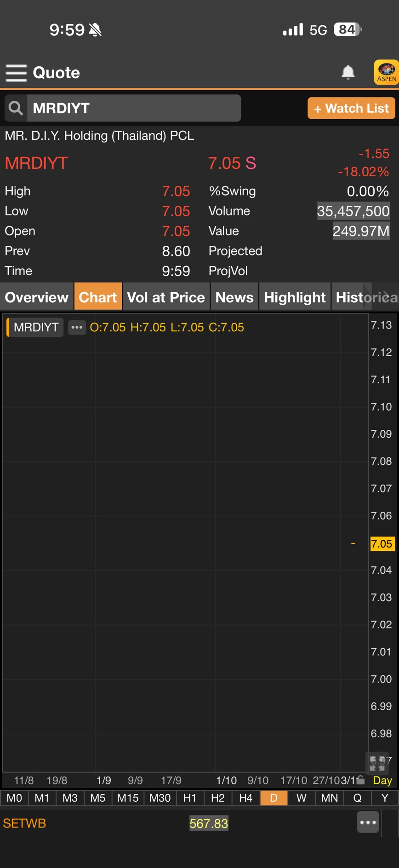Switch to the Overview tab
399x868 pixels.
point(37,297)
